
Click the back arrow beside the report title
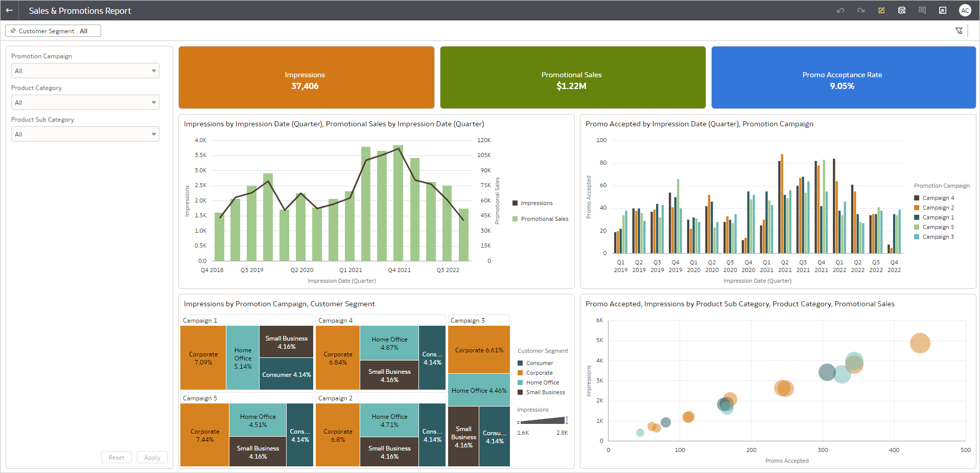tap(9, 10)
